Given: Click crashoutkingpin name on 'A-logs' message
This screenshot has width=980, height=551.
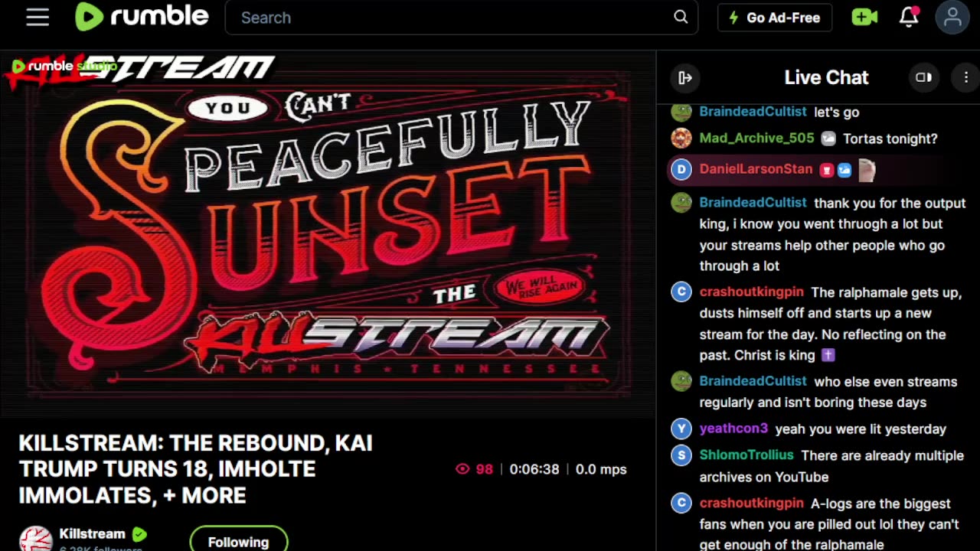Looking at the screenshot, I should 751,504.
